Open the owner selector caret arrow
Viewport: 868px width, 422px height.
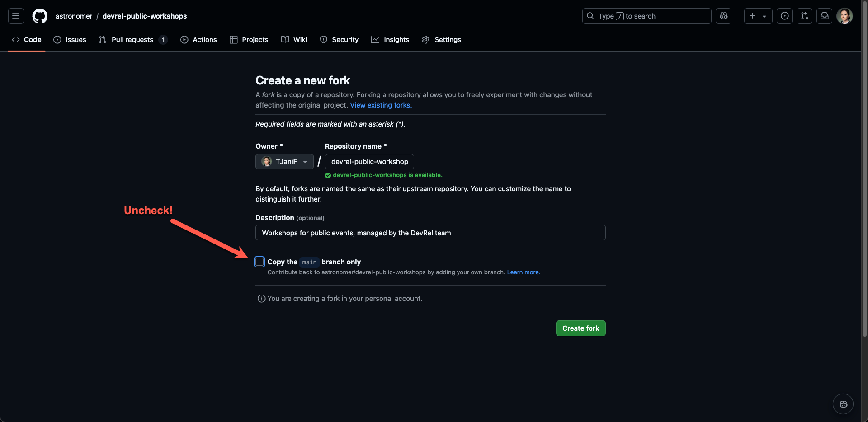click(x=306, y=161)
